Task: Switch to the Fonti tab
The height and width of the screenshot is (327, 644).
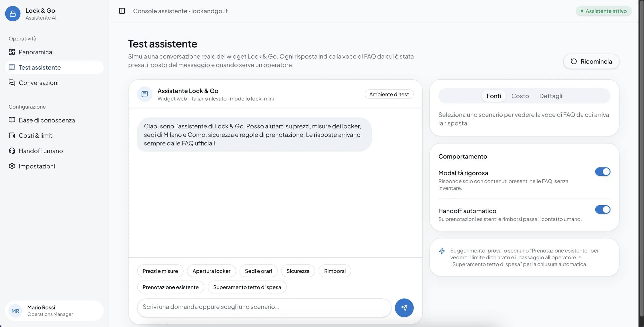Action: click(x=494, y=96)
